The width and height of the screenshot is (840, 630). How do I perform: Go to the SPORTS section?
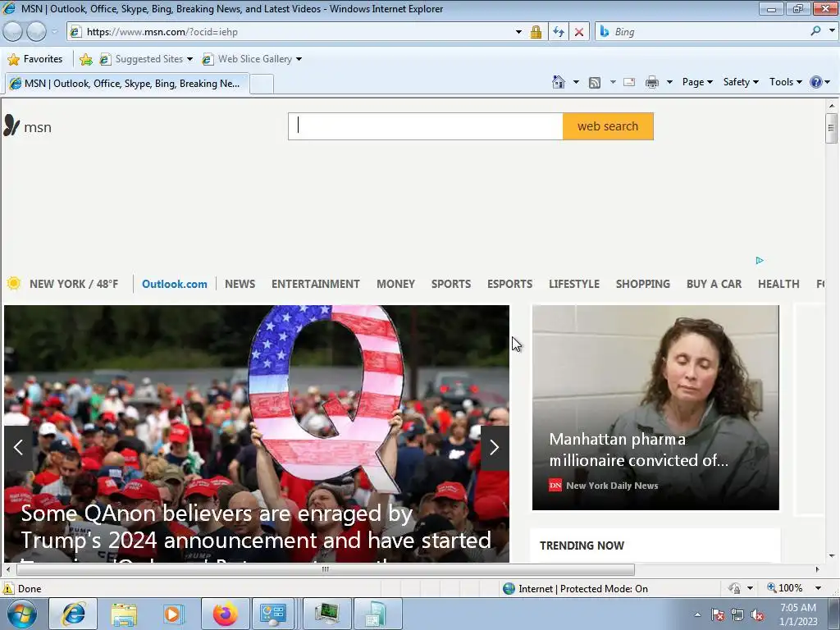(x=451, y=284)
